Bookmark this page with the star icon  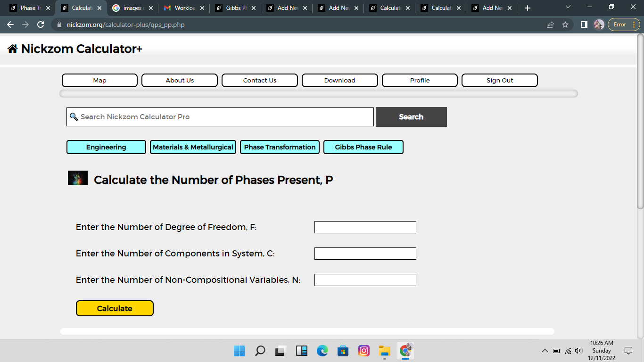click(565, 25)
